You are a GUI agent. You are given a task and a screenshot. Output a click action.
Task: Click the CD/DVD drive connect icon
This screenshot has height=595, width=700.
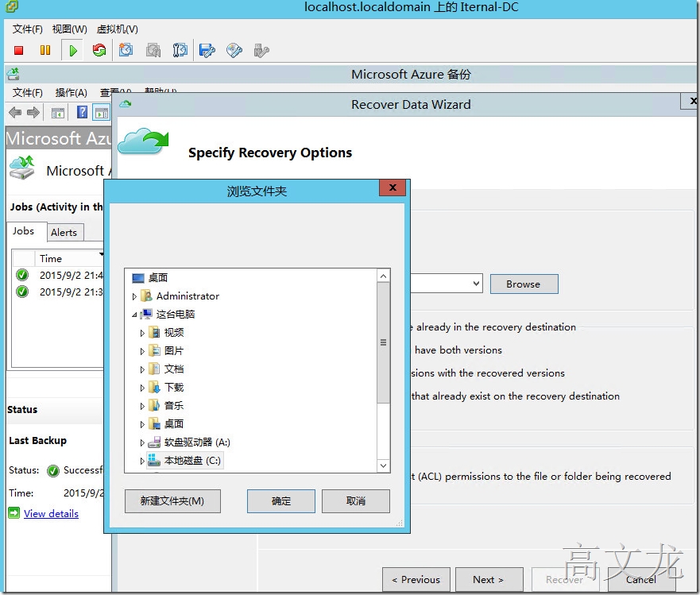click(x=234, y=50)
